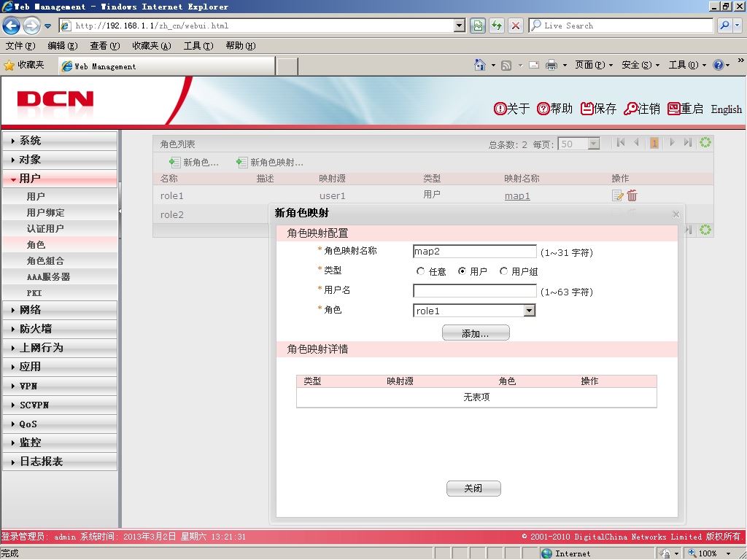Open the 100% zoom level control in the status bar
Screen dimensions: 747x560
tap(710, 553)
